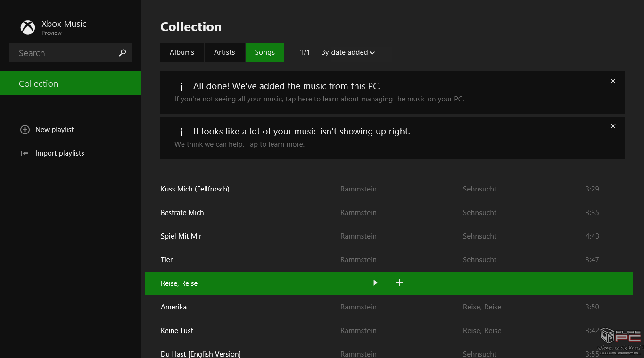Click Rammstein artist in Bestrafe Mich row

(x=358, y=213)
